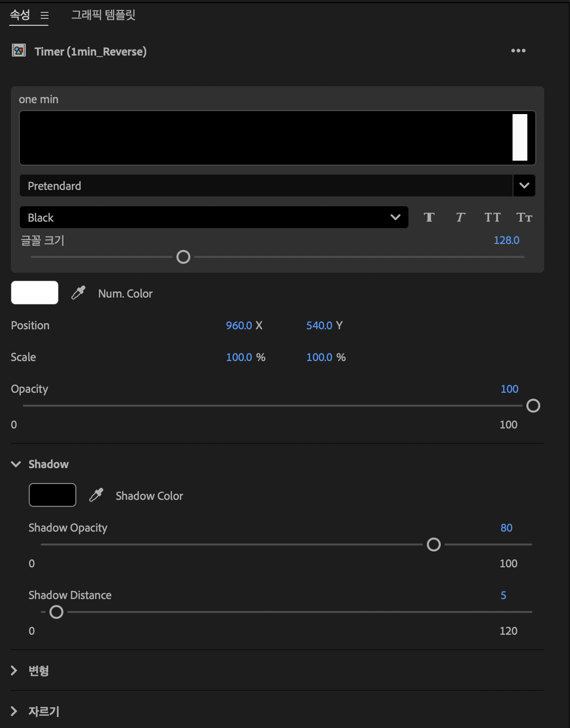This screenshot has height=728, width=570.
Task: Click the Shadow Opacity value 80
Action: [x=507, y=528]
